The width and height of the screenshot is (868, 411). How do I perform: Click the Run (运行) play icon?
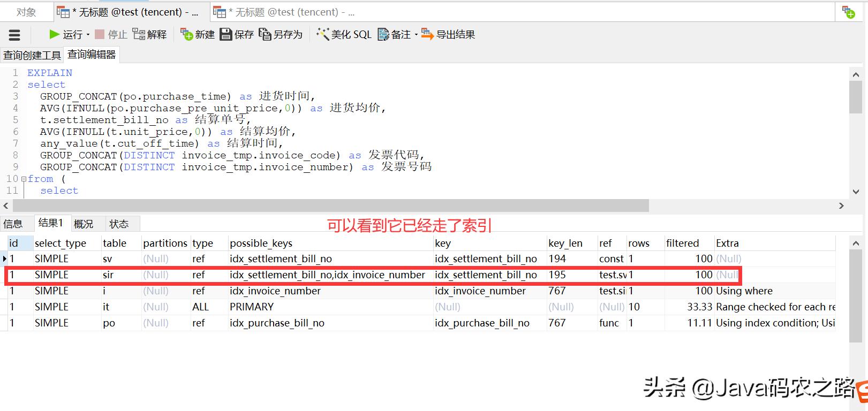(54, 35)
